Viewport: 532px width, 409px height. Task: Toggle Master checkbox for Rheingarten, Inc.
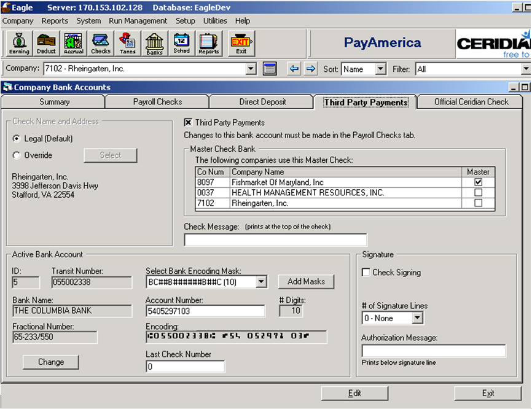click(478, 203)
